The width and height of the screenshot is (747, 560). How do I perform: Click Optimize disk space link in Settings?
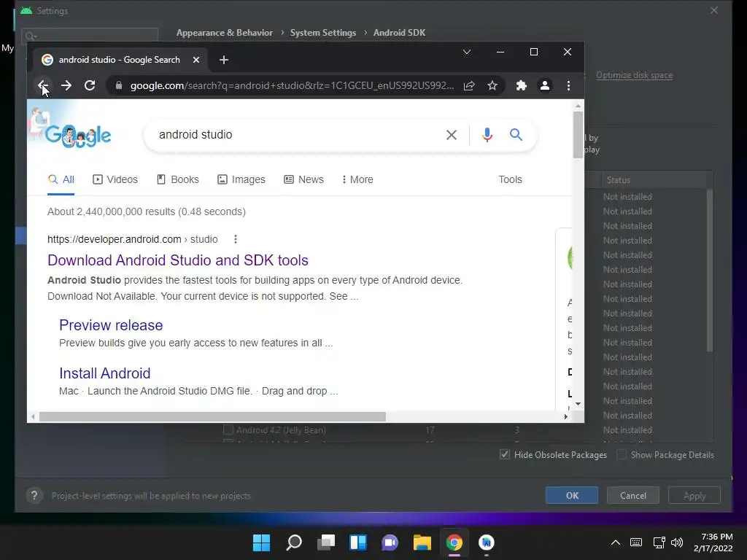pyautogui.click(x=634, y=75)
